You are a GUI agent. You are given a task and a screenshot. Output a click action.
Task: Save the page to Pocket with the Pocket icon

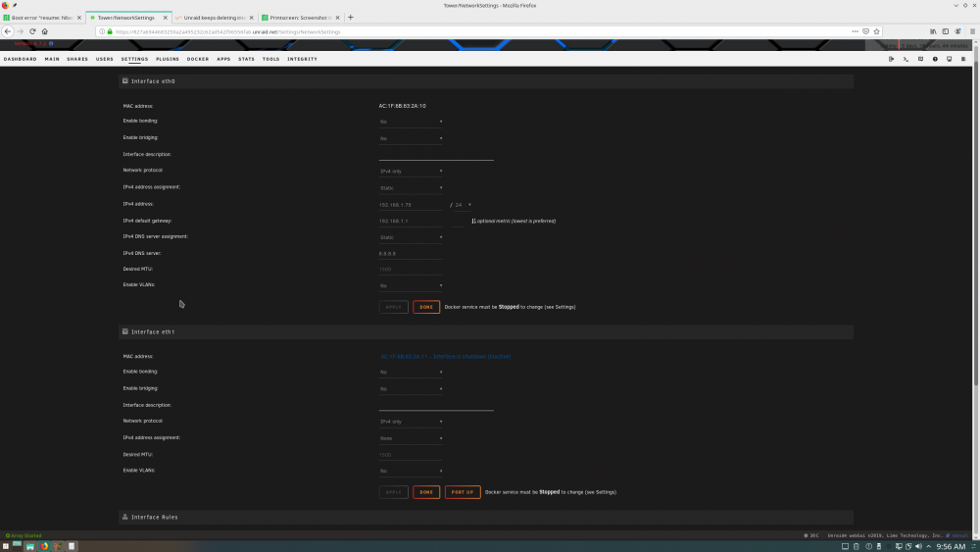pos(865,31)
